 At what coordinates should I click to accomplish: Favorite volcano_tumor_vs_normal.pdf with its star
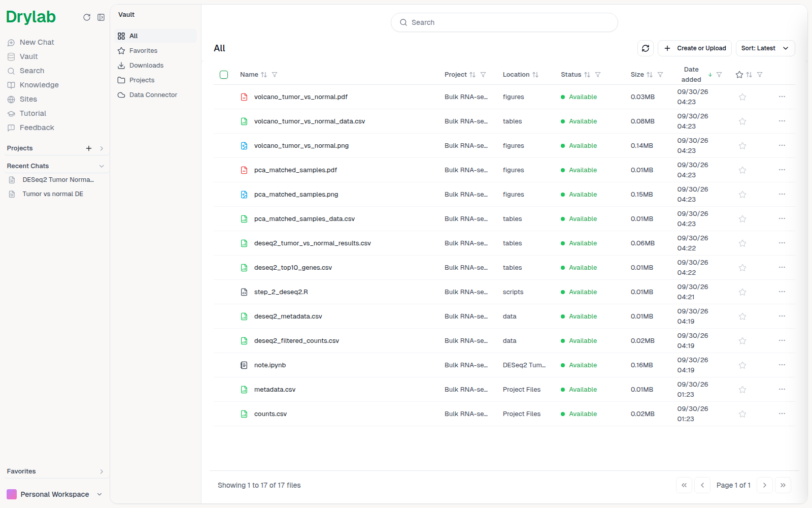tap(742, 97)
